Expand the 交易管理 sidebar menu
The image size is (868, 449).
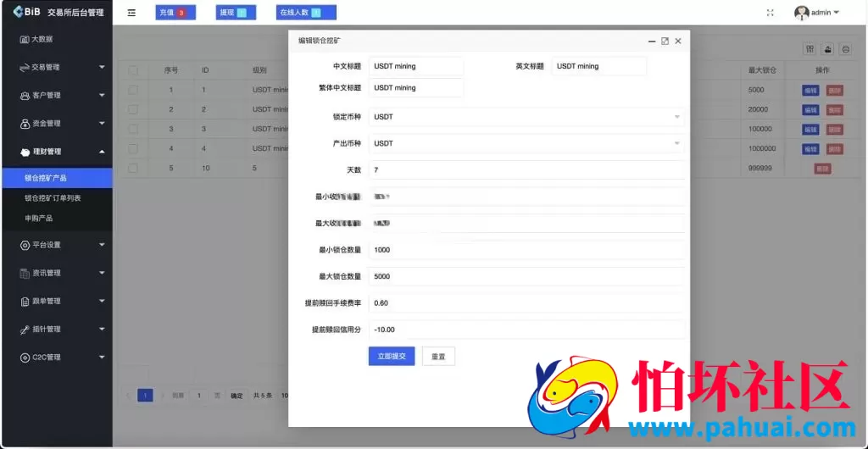click(x=102, y=68)
